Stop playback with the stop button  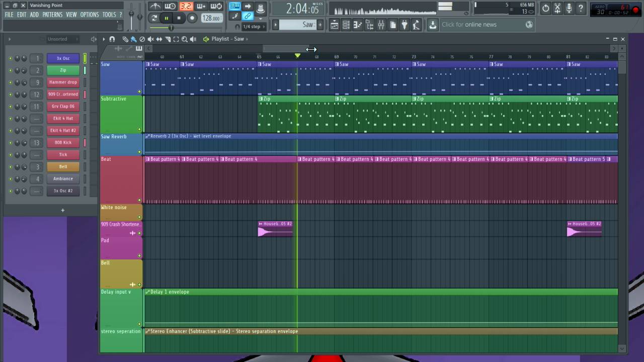(x=179, y=18)
